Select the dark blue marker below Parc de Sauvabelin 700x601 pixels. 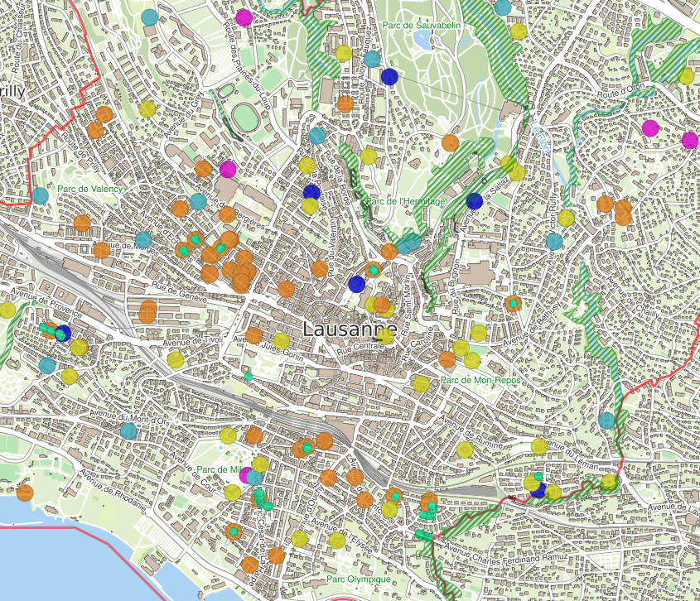coord(389,77)
